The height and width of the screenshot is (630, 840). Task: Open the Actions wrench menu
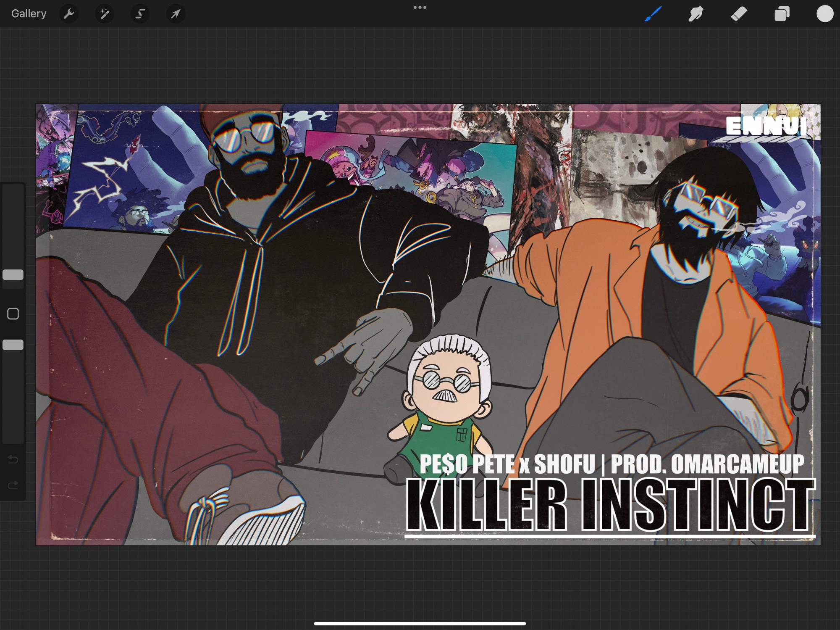coord(69,14)
